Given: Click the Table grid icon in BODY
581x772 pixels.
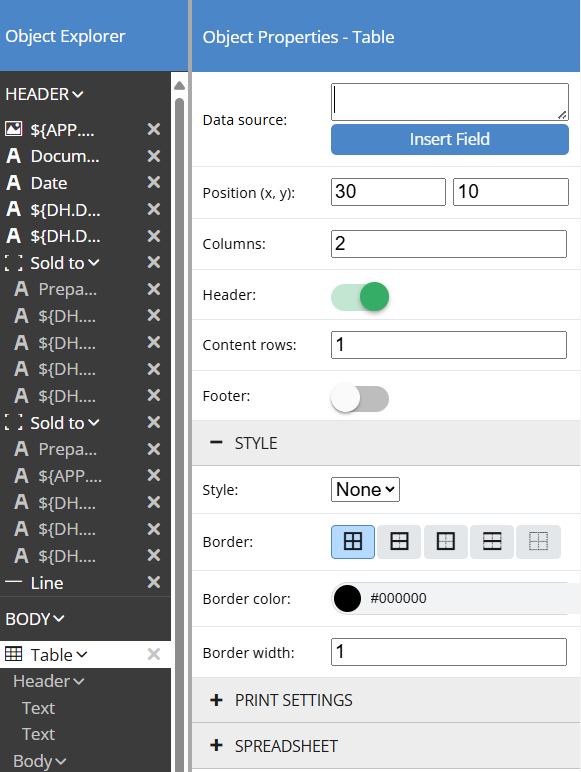Looking at the screenshot, I should point(13,654).
